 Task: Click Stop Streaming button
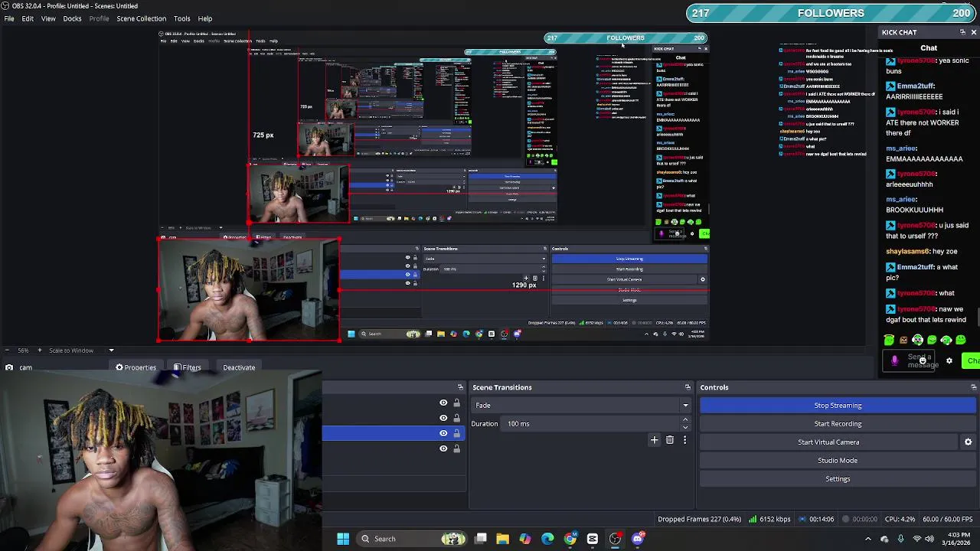pos(838,406)
